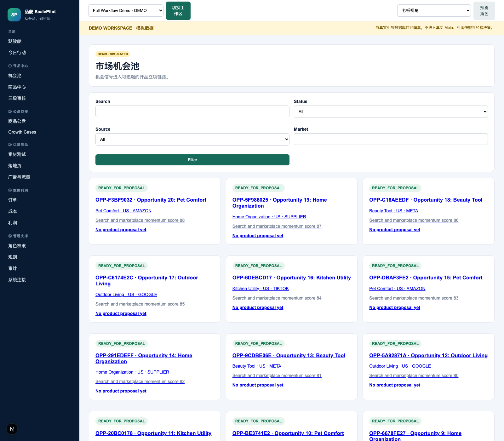Focus the Search input field

192,111
